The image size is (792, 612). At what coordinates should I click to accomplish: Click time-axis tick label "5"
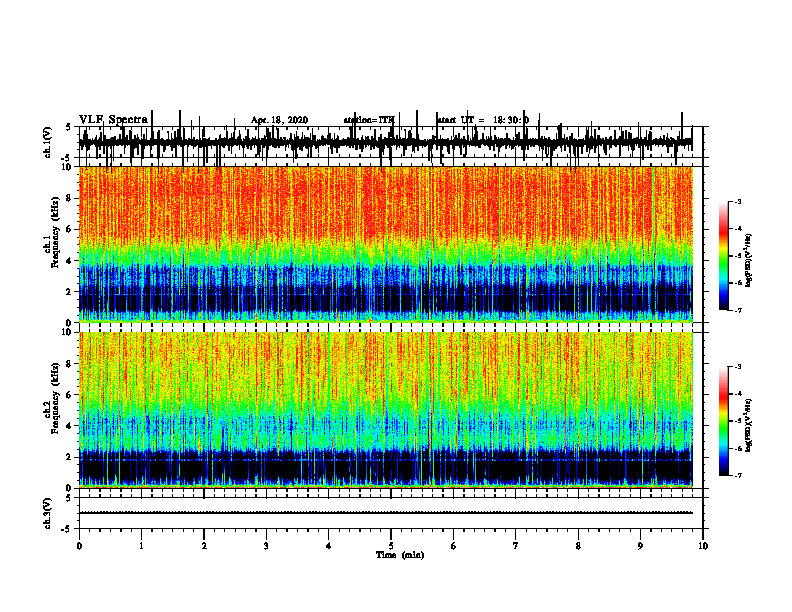[391, 546]
